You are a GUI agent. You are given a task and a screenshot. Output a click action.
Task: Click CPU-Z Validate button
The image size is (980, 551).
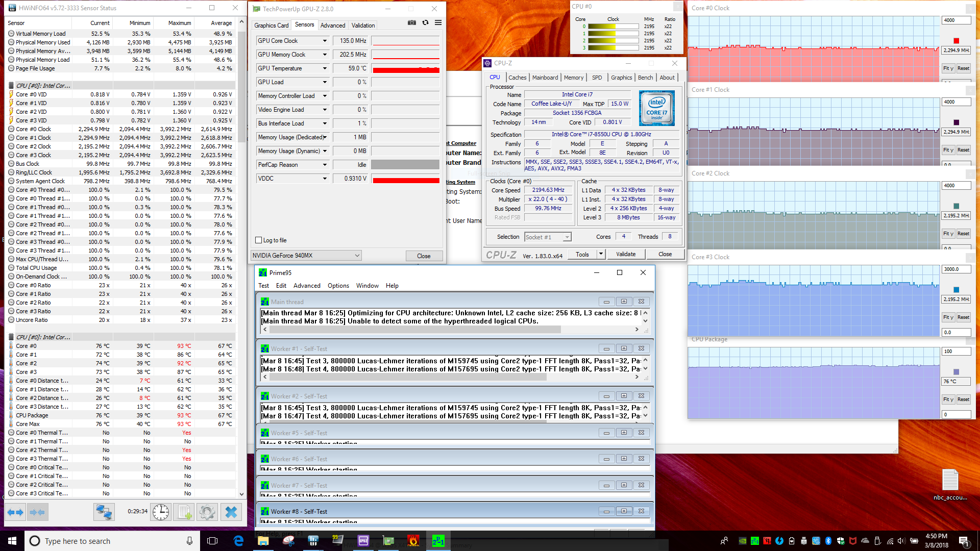626,254
